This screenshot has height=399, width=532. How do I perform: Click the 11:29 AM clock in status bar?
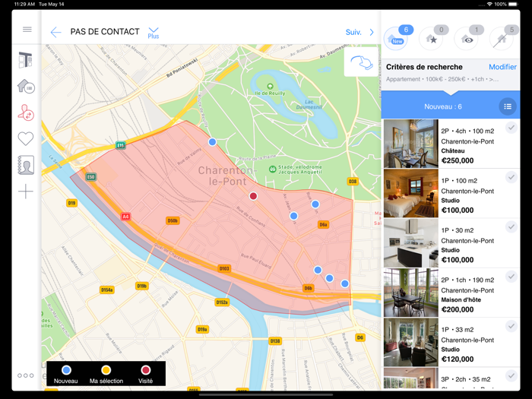click(24, 4)
